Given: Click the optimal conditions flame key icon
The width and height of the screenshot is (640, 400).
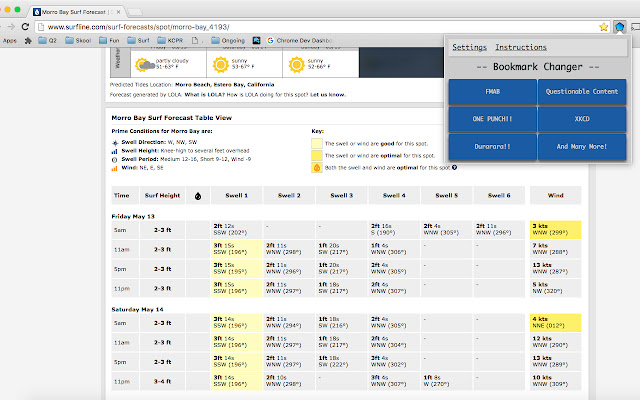Looking at the screenshot, I should tap(317, 167).
